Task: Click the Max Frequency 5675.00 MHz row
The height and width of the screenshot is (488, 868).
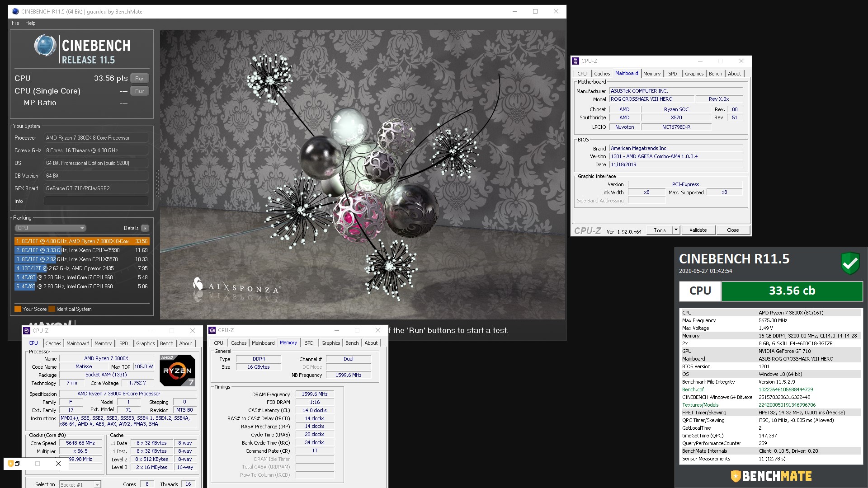Action: pyautogui.click(x=770, y=320)
